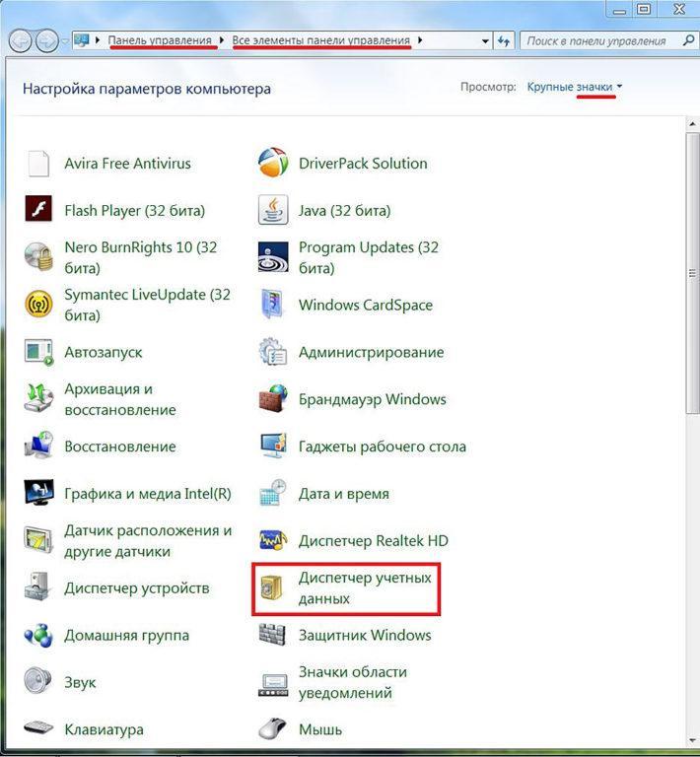The height and width of the screenshot is (757, 700).
Task: Open the Windows CardSpace link
Action: pos(366,306)
